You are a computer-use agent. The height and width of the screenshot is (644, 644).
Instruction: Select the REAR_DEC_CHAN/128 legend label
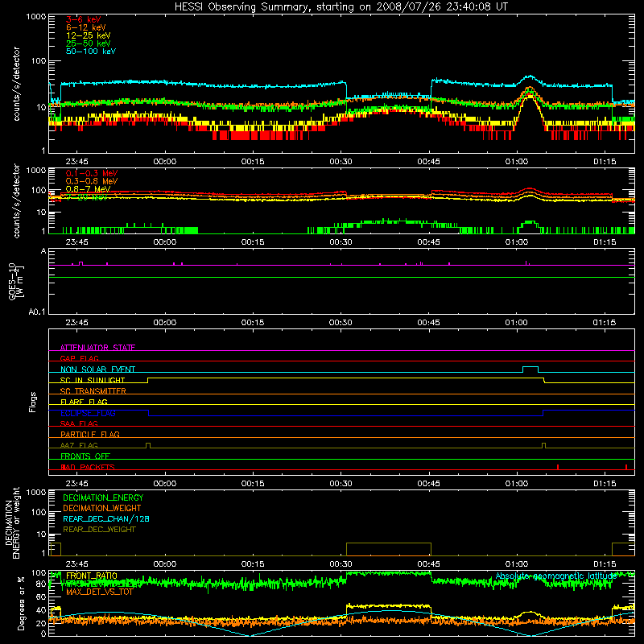[106, 518]
